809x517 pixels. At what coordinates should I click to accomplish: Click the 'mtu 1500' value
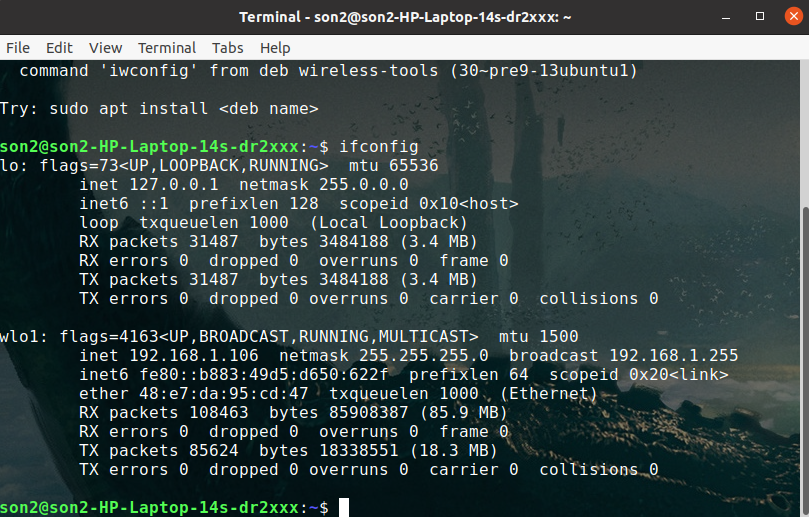(539, 336)
